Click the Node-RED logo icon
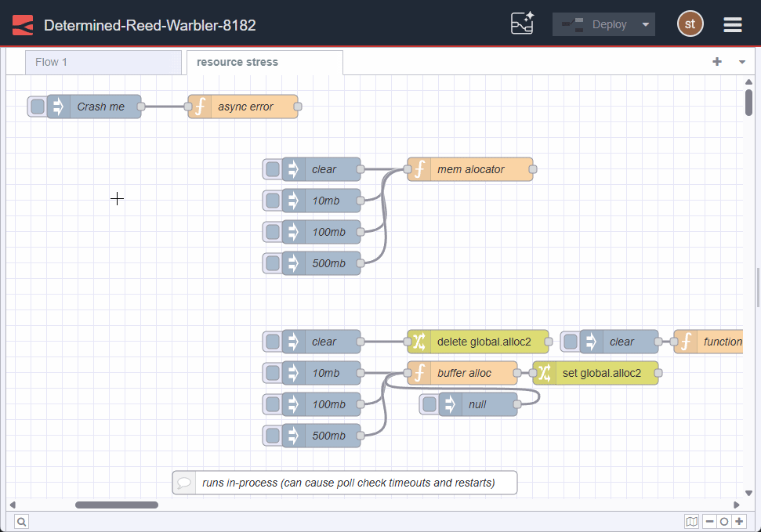Viewport: 761px width, 532px height. 22,24
